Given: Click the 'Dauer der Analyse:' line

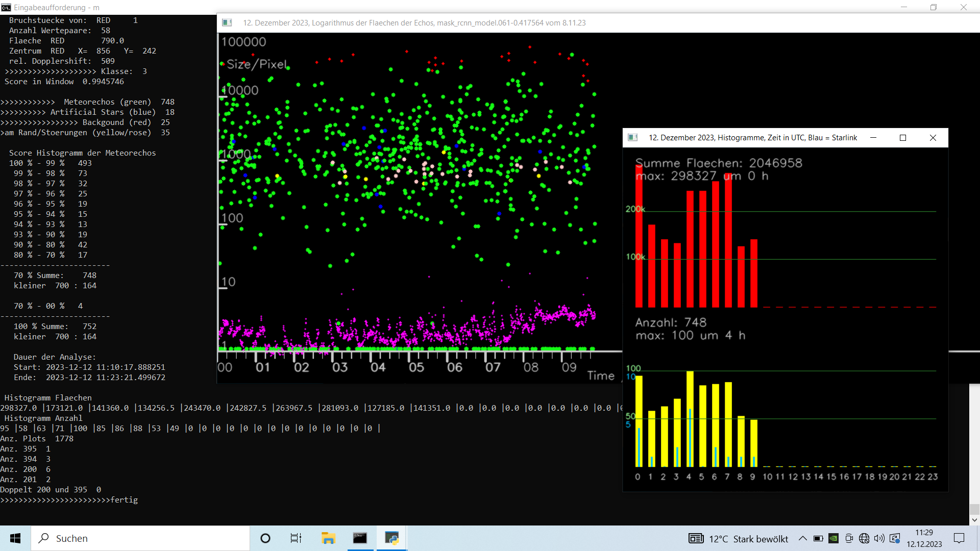Looking at the screenshot, I should point(55,357).
